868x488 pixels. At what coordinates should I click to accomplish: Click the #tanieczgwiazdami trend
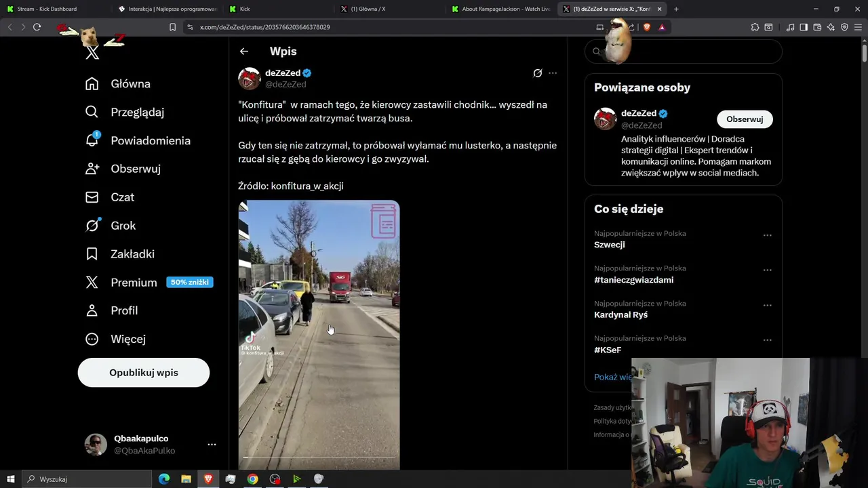tap(634, 280)
